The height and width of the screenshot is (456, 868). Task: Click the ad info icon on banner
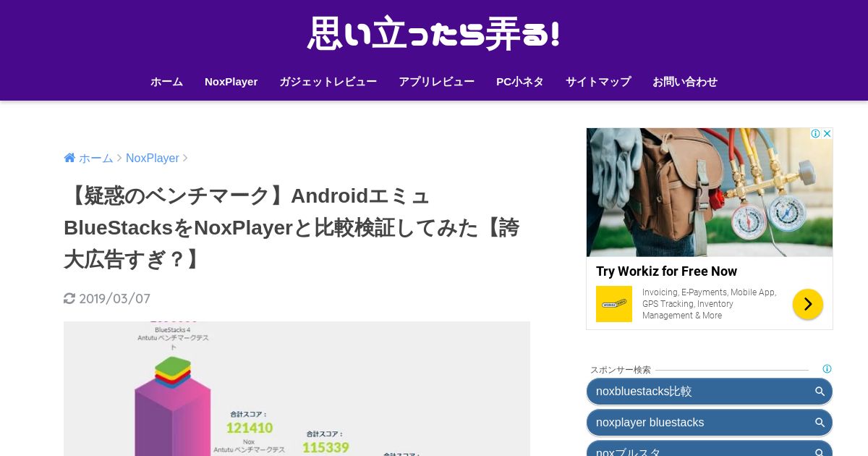[x=815, y=134]
